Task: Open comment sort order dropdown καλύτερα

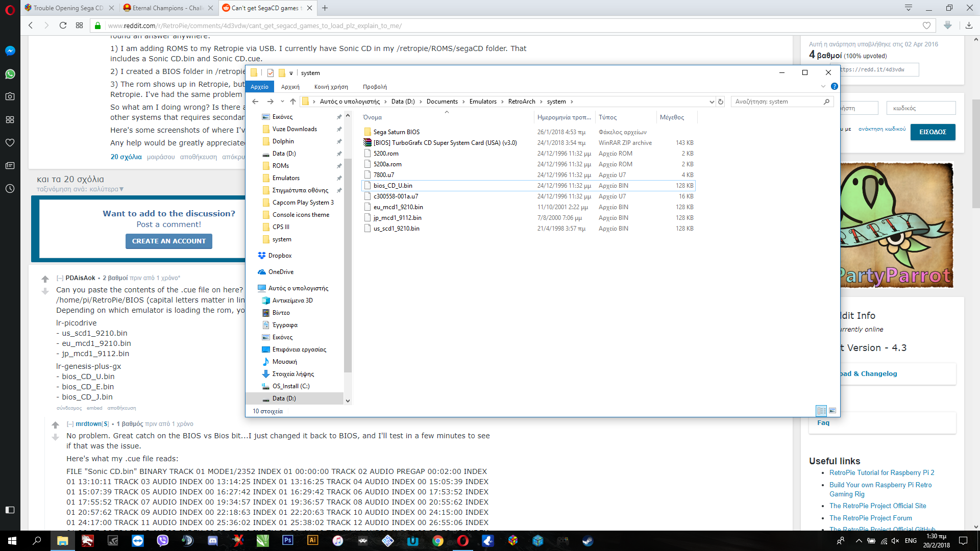Action: coord(107,189)
